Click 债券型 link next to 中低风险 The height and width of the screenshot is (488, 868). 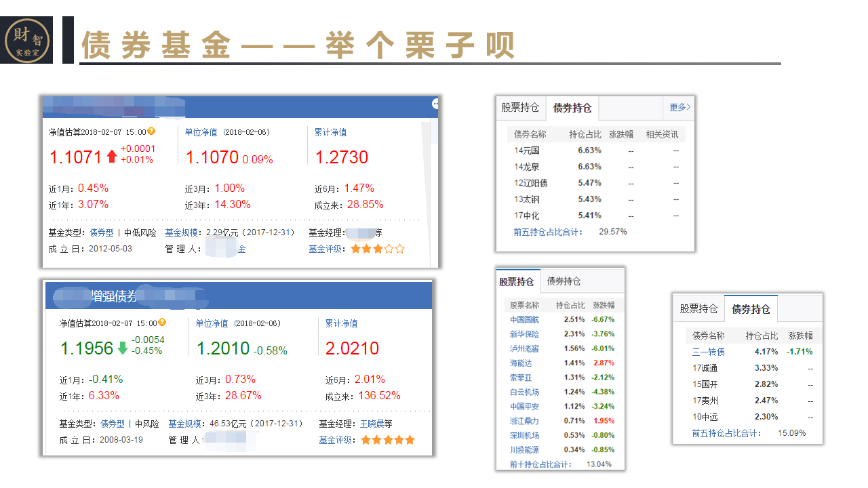[x=101, y=232]
